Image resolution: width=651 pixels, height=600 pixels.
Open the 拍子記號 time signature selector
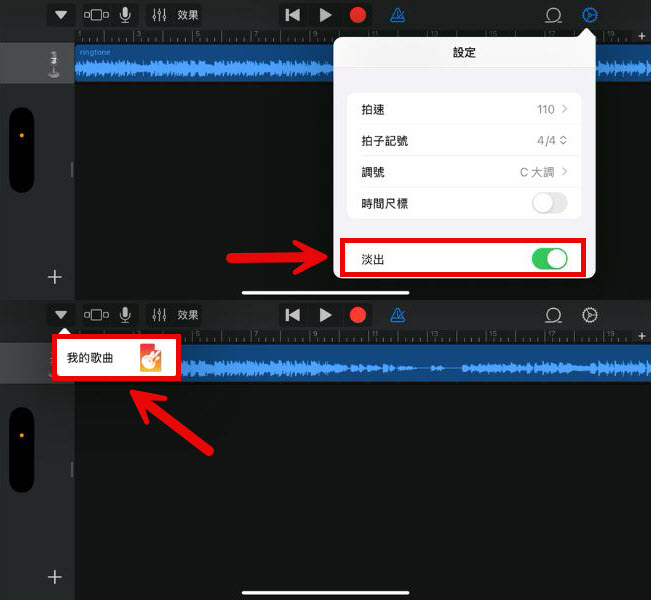462,141
